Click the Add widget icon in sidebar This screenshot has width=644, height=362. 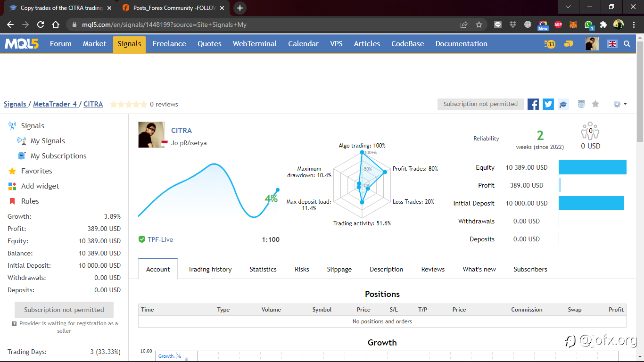[x=12, y=186]
